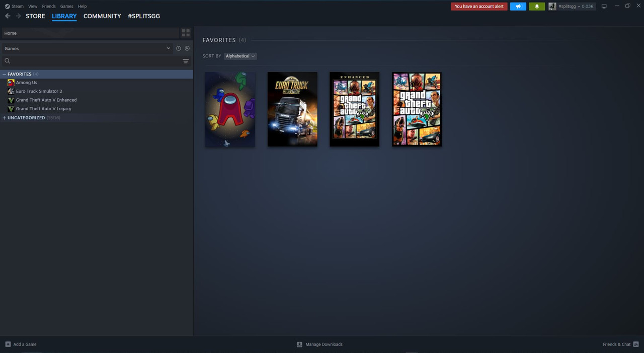Viewport: 644px width, 353px height.
Task: Open the grid collections view icon
Action: (x=186, y=33)
